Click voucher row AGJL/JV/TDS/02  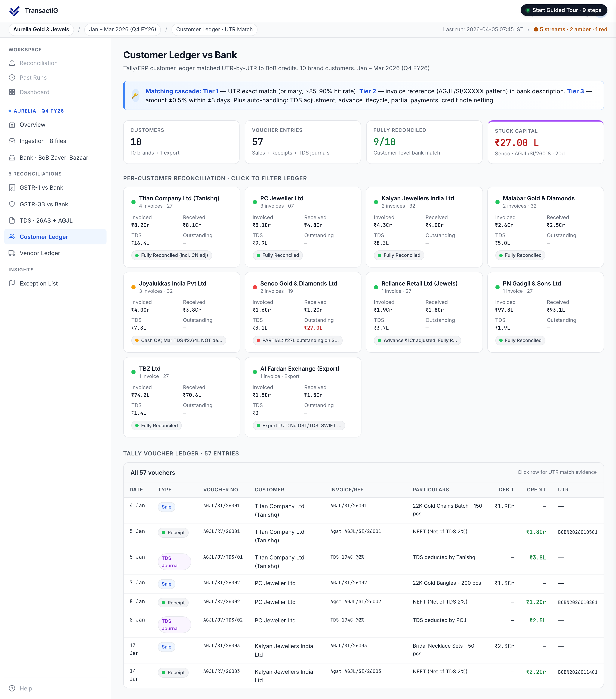click(363, 625)
